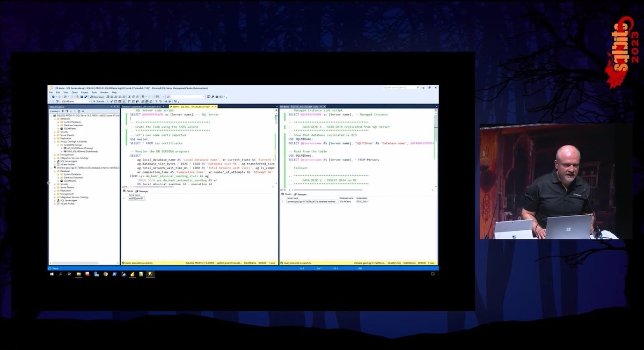Click the Cut scissors icon in toolbar

[129, 97]
